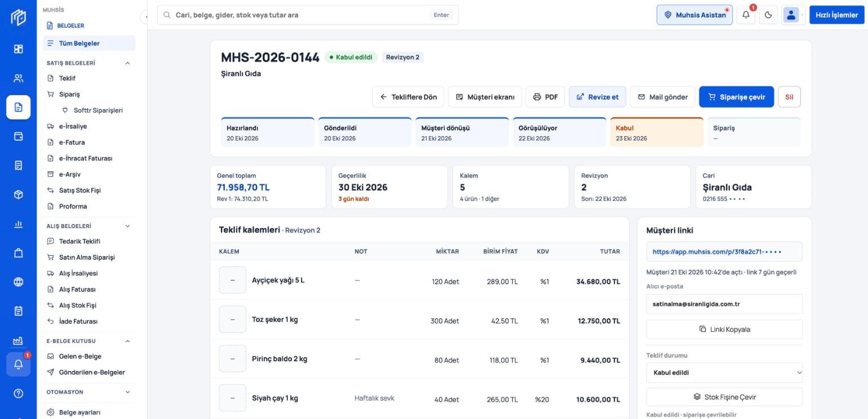The width and height of the screenshot is (868, 419).
Task: Open the dashboard grid icon in the left rail
Action: point(18,49)
